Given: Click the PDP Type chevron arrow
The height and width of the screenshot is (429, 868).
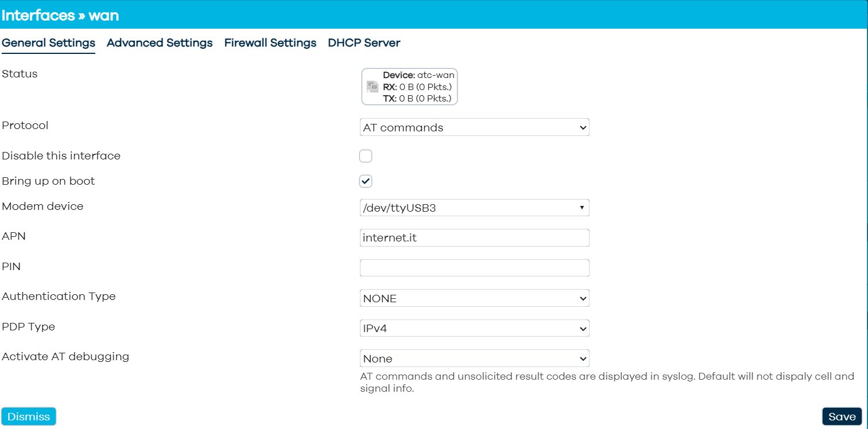Looking at the screenshot, I should click(x=583, y=329).
